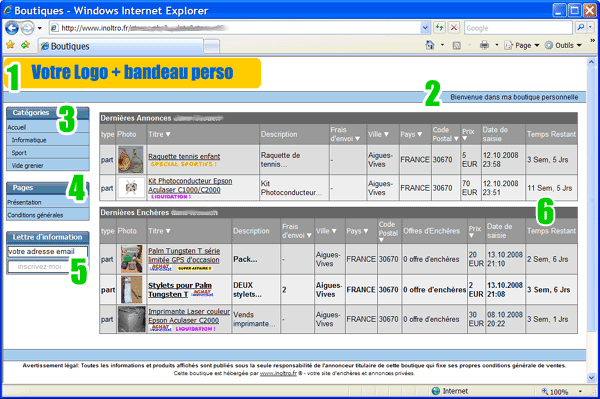
Task: Open the Kit Photoconducteur Epson Aculaser listing
Action: [190, 185]
